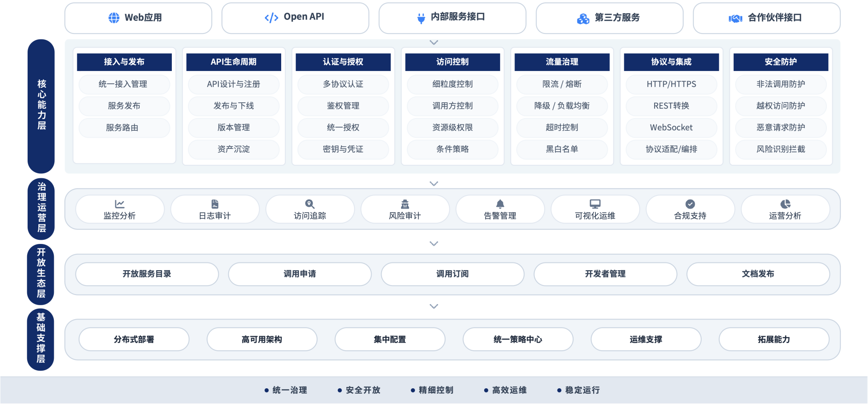This screenshot has width=868, height=410.
Task: Click the handshake icon beside 合作伙伴接口
Action: click(x=736, y=19)
